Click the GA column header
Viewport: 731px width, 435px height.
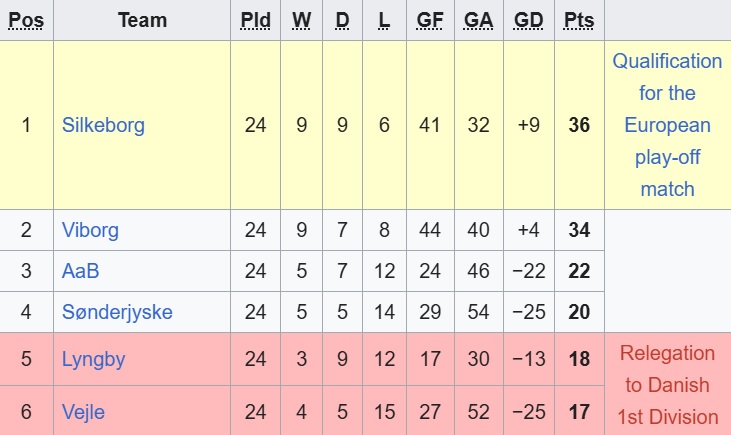[479, 21]
